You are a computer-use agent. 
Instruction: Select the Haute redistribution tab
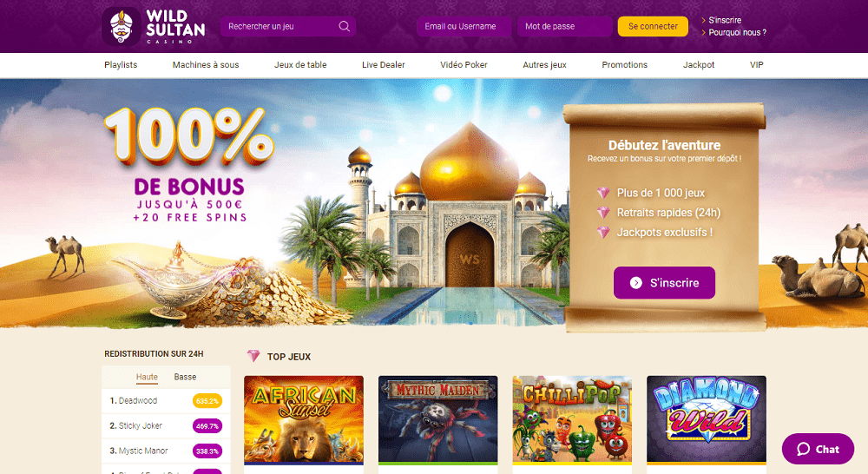[x=147, y=377]
